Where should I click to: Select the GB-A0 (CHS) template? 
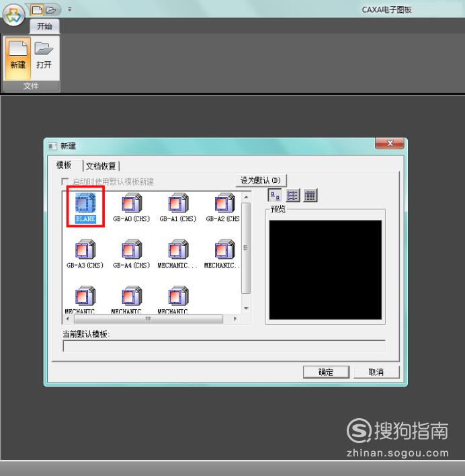132,208
